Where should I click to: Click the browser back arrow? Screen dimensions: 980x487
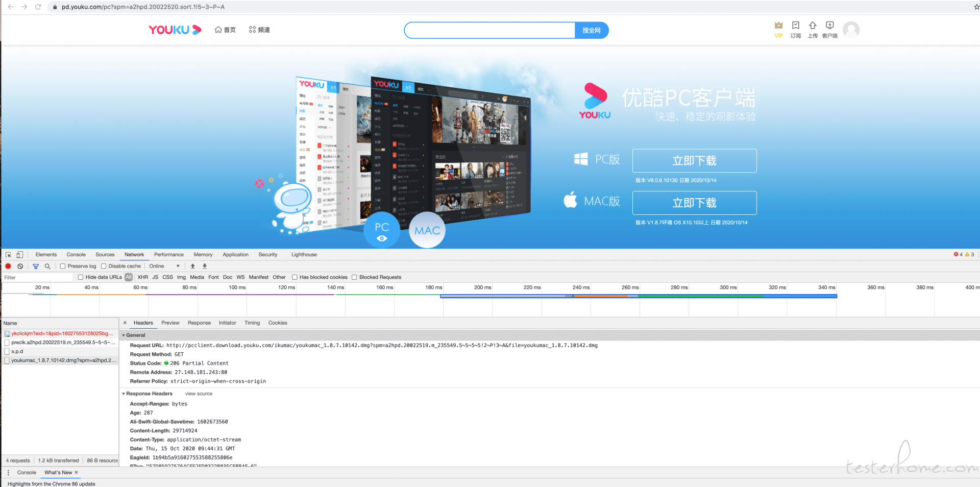coord(10,7)
